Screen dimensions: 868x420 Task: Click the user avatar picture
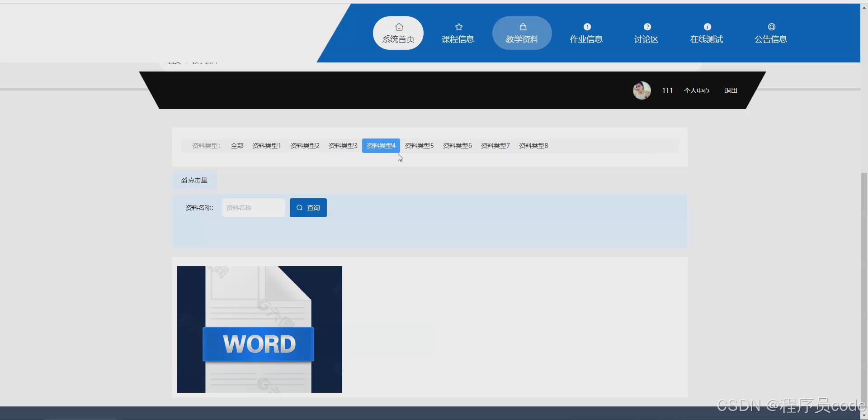pyautogui.click(x=642, y=91)
